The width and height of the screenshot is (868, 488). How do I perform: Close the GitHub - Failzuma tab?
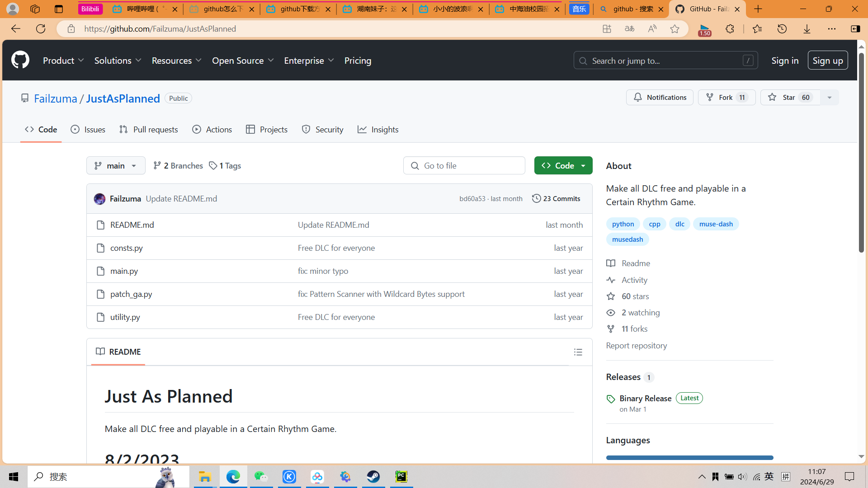click(737, 9)
